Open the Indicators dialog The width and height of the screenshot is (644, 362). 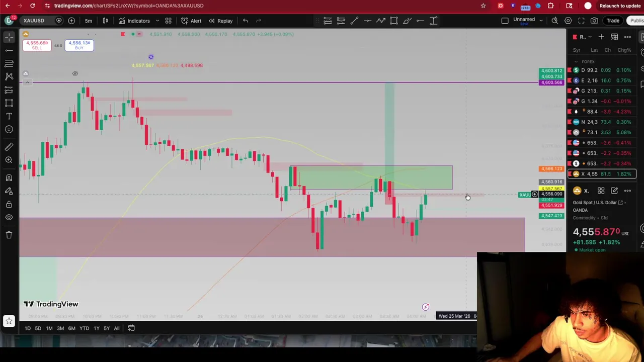[134, 21]
